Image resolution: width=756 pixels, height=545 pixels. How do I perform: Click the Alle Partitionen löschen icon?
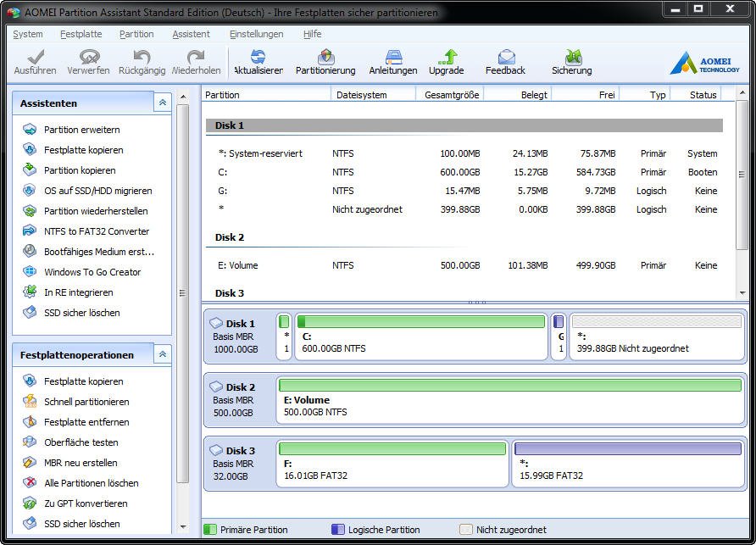[30, 482]
